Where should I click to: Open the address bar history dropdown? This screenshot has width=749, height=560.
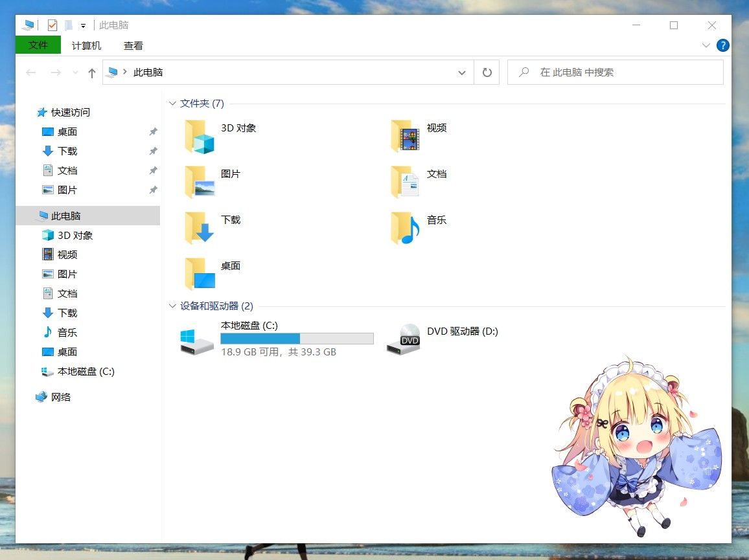(462, 73)
